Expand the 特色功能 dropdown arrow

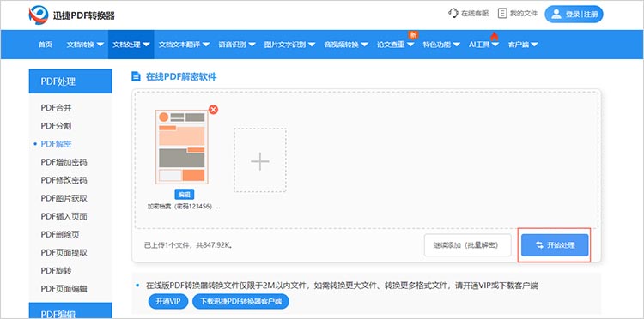click(456, 45)
